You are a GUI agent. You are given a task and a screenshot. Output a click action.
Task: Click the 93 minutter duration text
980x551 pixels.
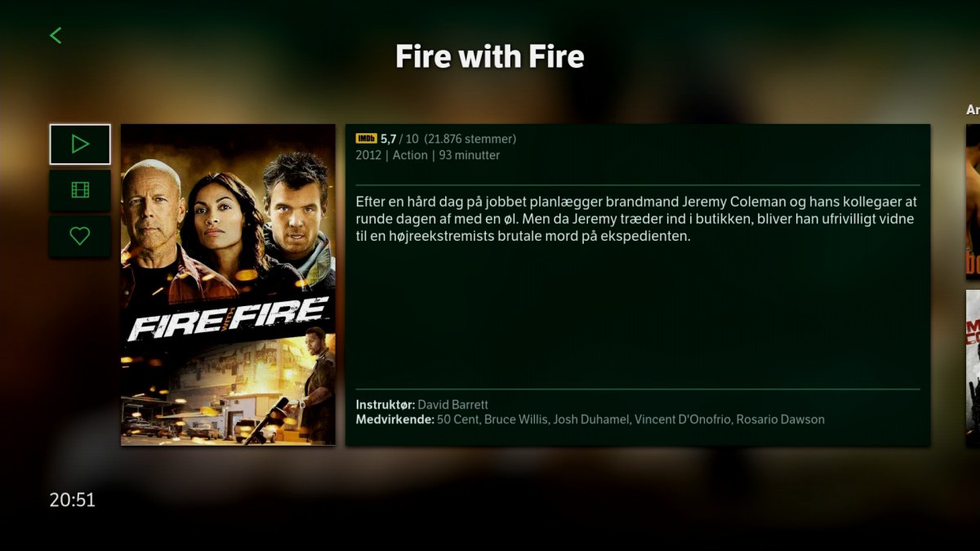point(470,155)
